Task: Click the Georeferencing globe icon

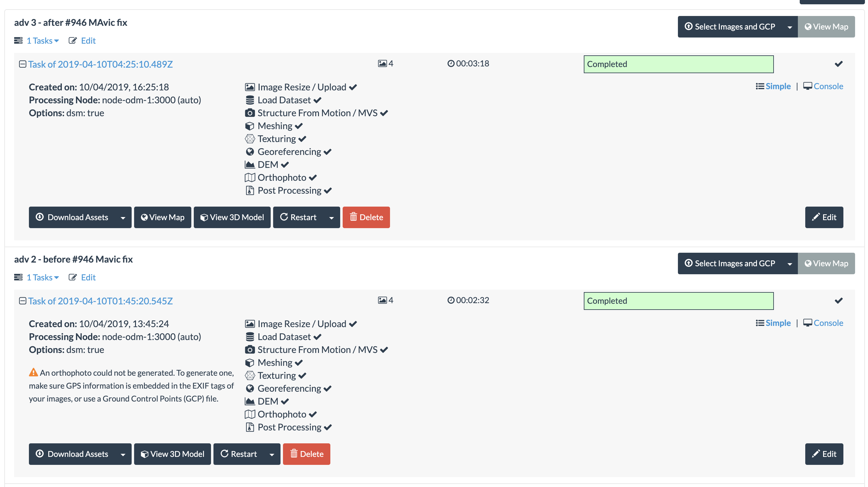Action: (x=250, y=152)
